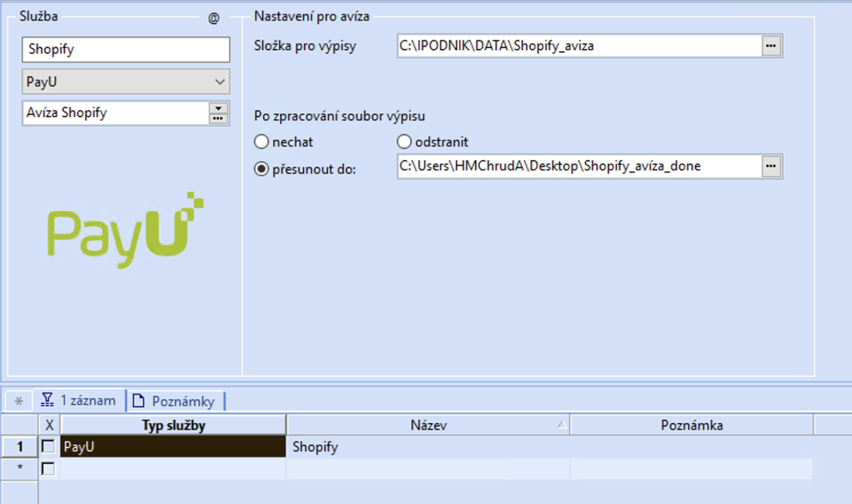The height and width of the screenshot is (504, 852).
Task: Select the PayU cell in row 1
Action: pos(173,446)
